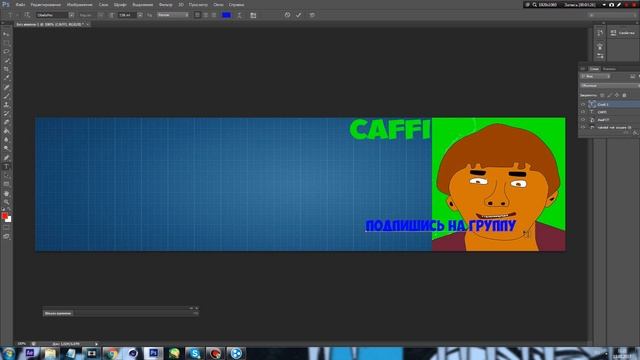
Task: Click the font size input field
Action: tap(127, 15)
